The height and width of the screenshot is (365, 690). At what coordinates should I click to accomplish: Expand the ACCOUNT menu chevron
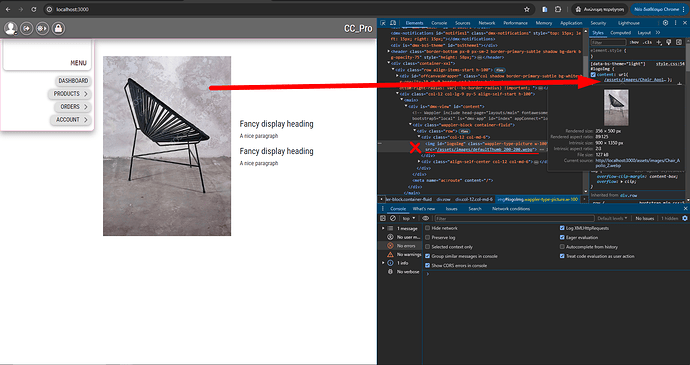coord(86,120)
